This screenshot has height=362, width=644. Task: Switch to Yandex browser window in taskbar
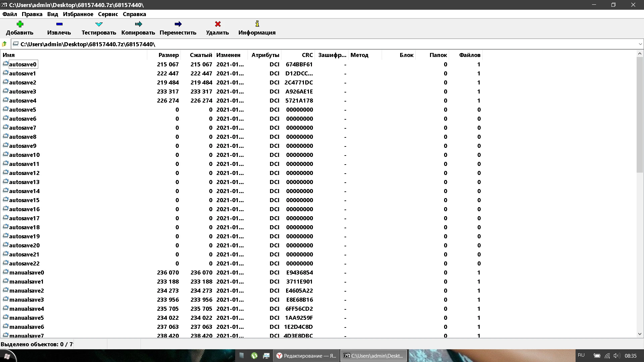coord(306,356)
